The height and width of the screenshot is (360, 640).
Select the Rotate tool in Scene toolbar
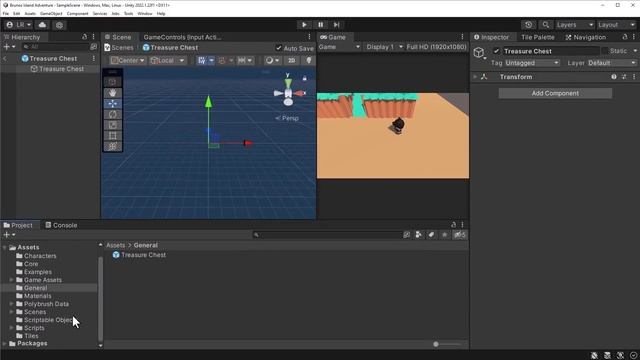[x=113, y=114]
